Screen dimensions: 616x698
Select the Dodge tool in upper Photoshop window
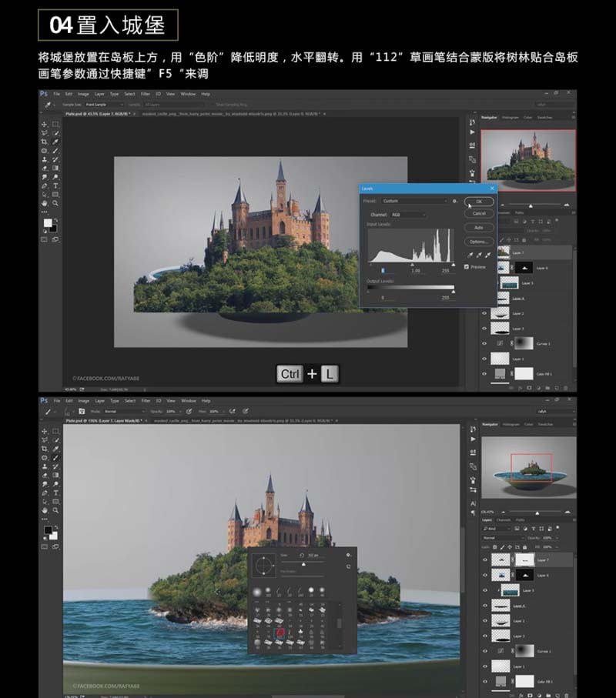pos(55,177)
